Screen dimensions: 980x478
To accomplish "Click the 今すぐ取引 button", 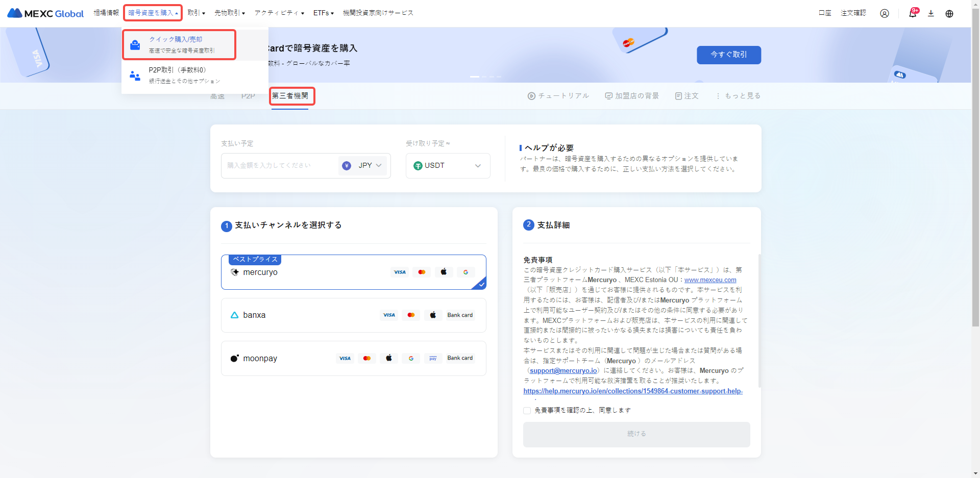I will pyautogui.click(x=728, y=55).
